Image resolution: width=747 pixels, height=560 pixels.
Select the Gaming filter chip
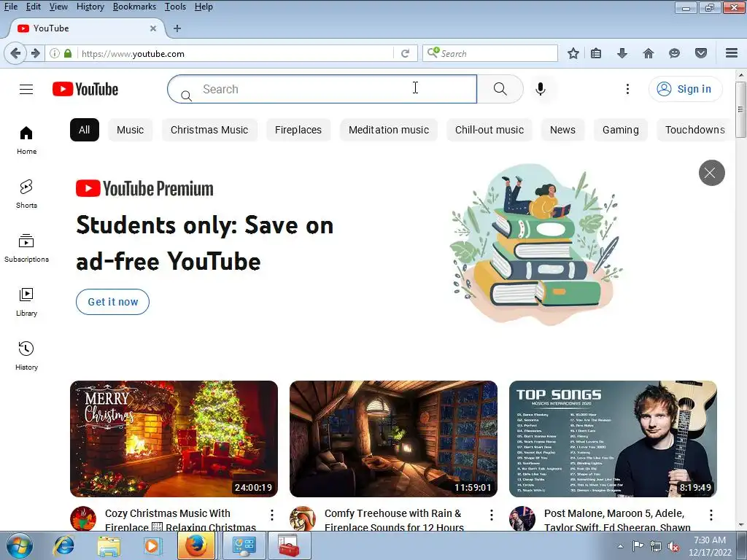coord(620,130)
